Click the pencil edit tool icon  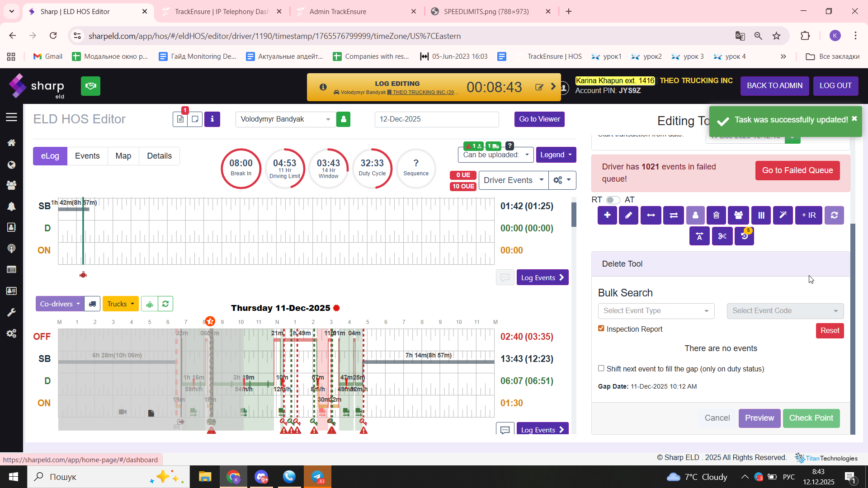[628, 216]
